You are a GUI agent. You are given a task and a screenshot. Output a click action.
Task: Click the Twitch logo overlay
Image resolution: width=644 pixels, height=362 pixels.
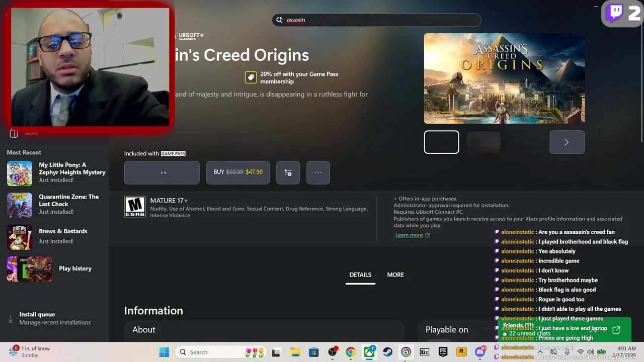point(615,13)
